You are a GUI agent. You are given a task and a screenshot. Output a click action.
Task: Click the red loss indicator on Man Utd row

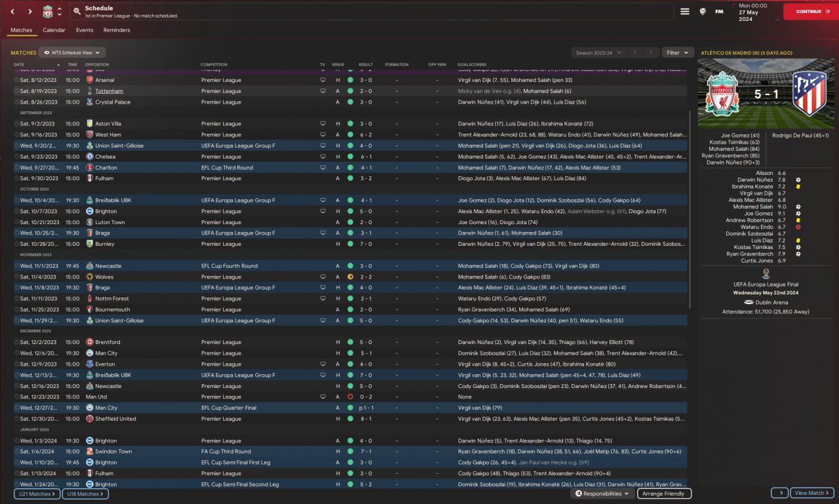tap(350, 397)
